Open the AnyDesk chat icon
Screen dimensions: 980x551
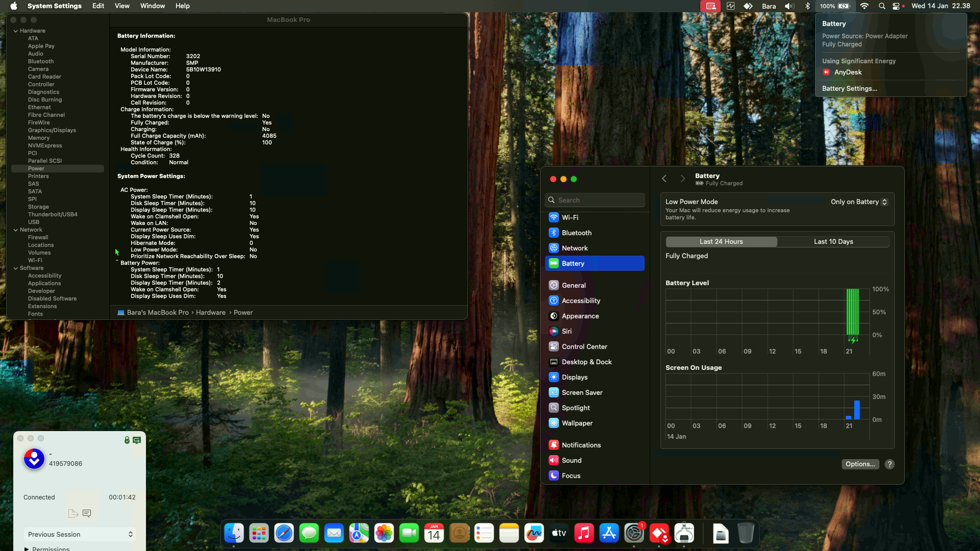(87, 513)
